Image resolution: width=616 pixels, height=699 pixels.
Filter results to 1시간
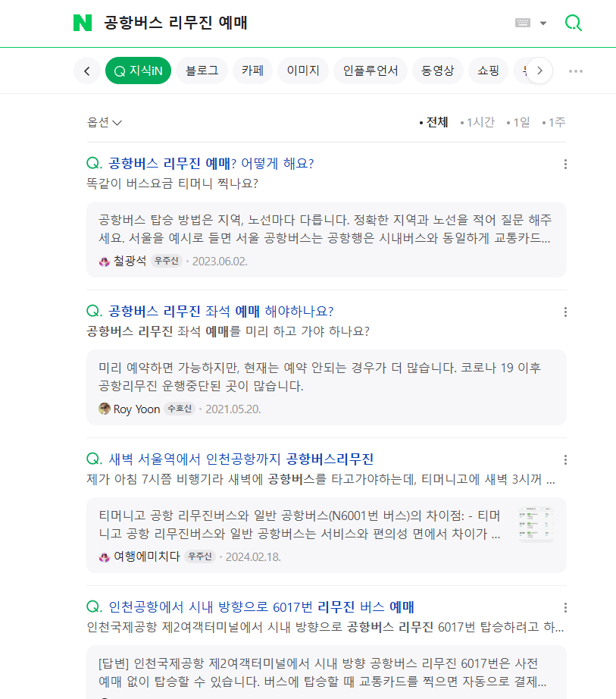coord(477,122)
